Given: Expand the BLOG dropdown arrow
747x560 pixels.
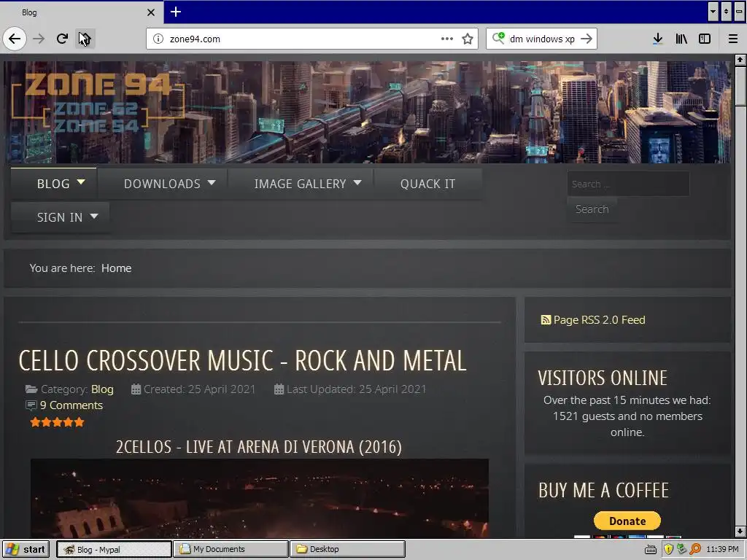Looking at the screenshot, I should 81,182.
